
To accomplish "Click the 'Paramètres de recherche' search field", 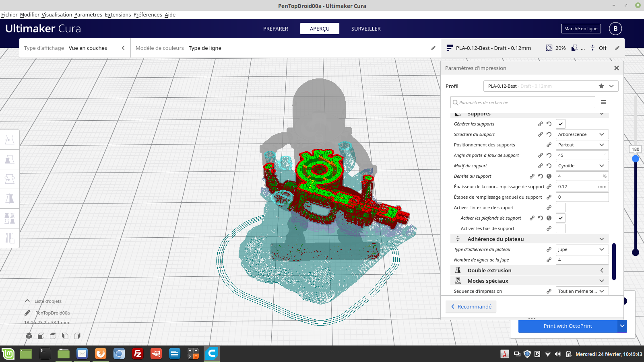I will click(523, 102).
